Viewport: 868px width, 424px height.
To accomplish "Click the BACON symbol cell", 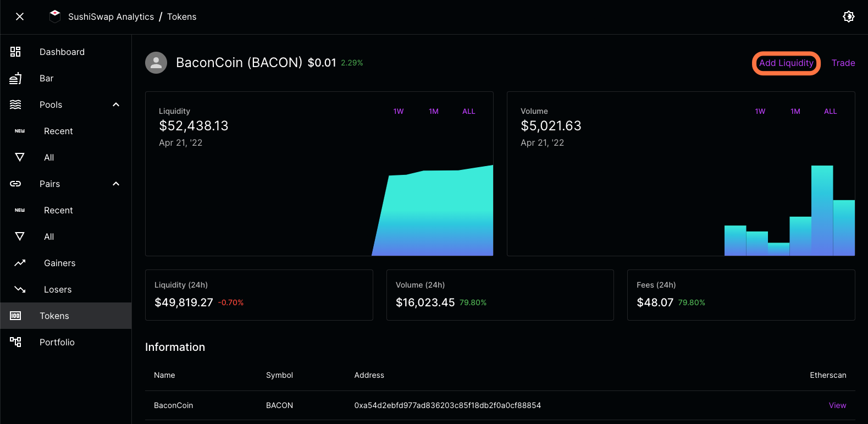I will pyautogui.click(x=279, y=405).
